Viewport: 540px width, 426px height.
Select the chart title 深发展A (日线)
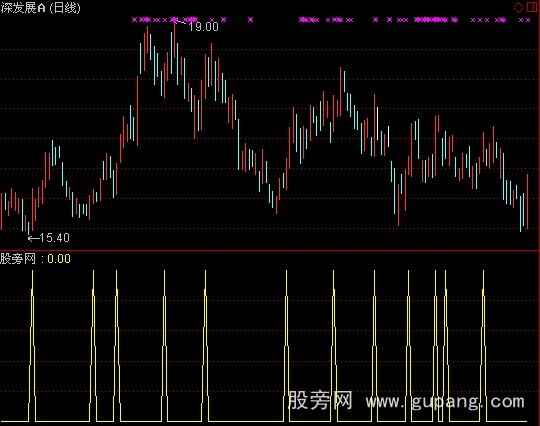[40, 8]
